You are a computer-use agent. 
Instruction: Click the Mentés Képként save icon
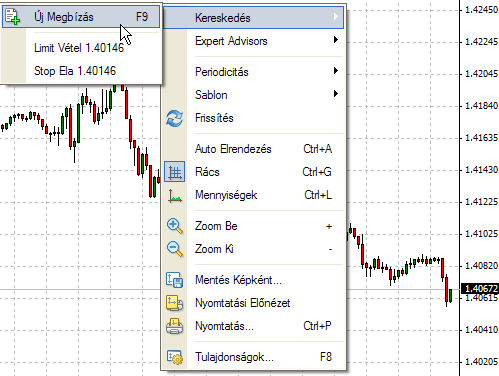(x=174, y=280)
